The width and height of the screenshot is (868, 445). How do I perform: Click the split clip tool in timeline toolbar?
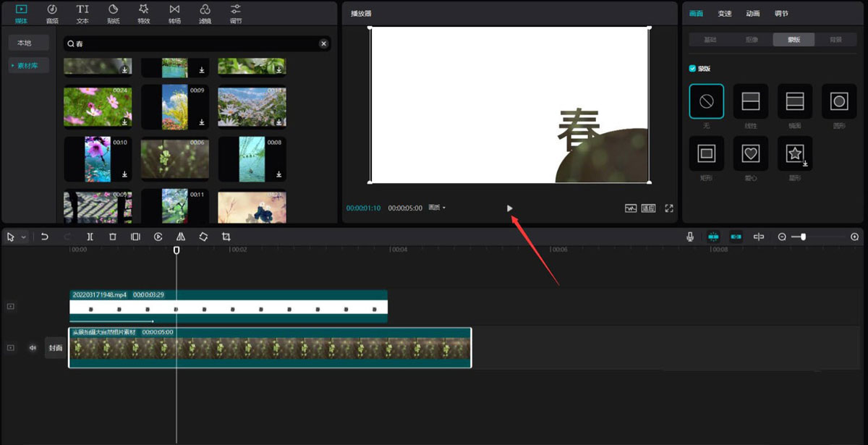pyautogui.click(x=90, y=237)
